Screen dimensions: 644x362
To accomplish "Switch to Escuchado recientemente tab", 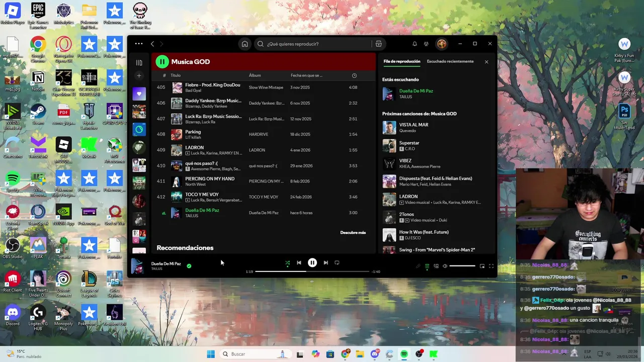I will click(x=450, y=61).
